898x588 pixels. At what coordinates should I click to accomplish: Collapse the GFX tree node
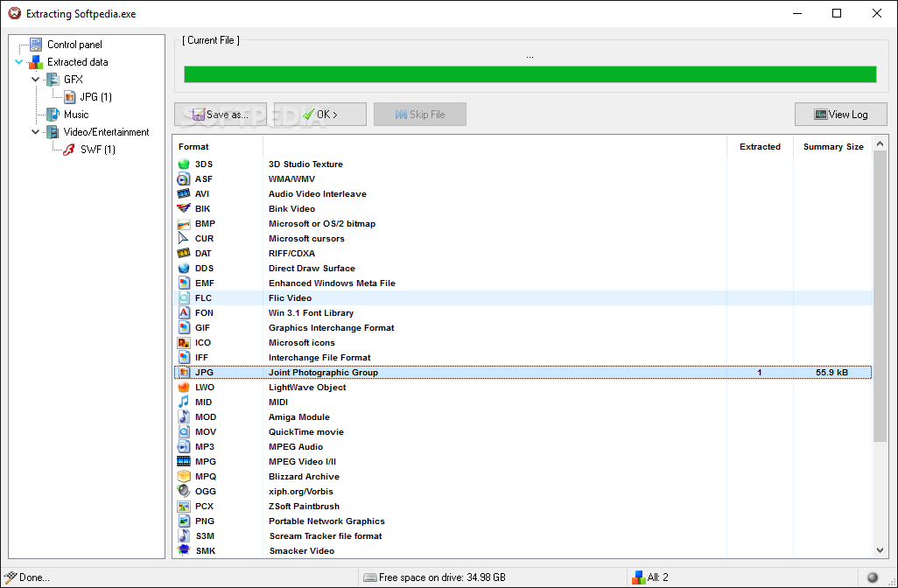36,80
